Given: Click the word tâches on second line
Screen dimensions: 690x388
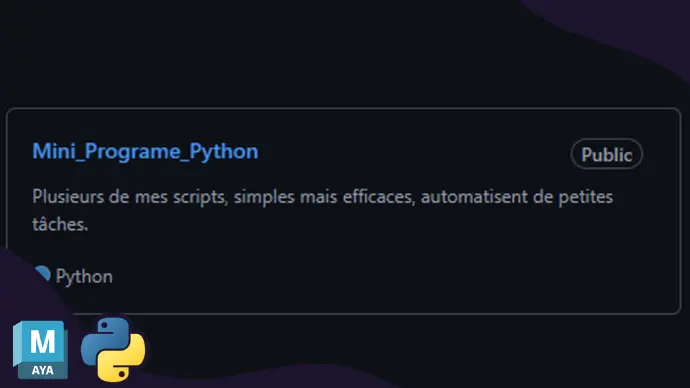Looking at the screenshot, I should pyautogui.click(x=60, y=224).
